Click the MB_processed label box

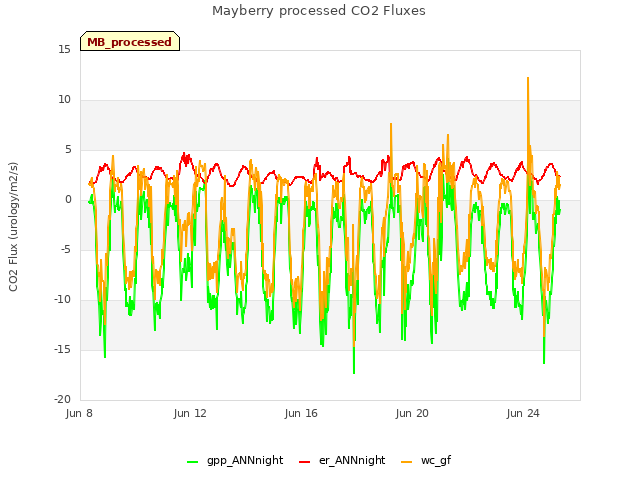(x=130, y=41)
